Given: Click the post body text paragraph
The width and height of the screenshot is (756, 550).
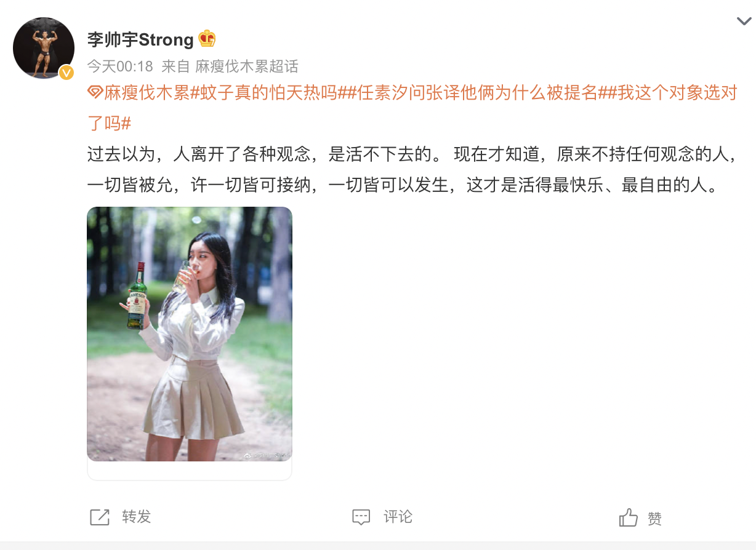Looking at the screenshot, I should point(412,169).
